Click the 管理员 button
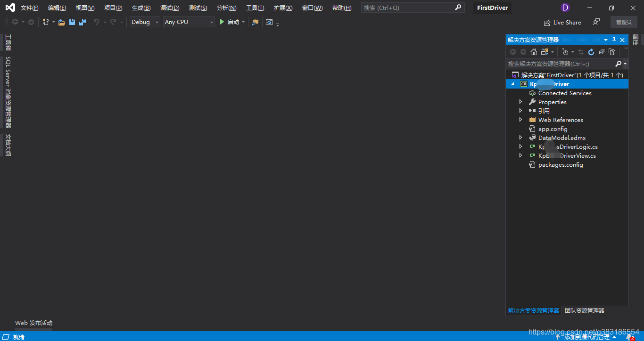 tap(624, 22)
